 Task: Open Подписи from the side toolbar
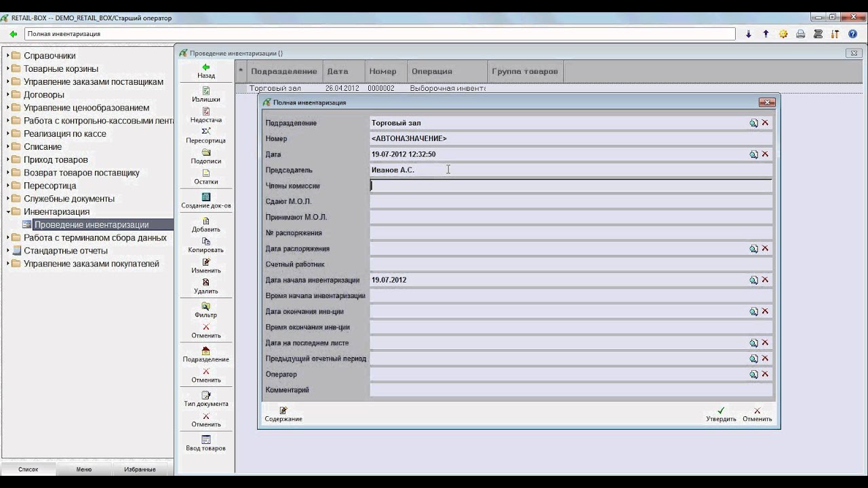[x=206, y=157]
